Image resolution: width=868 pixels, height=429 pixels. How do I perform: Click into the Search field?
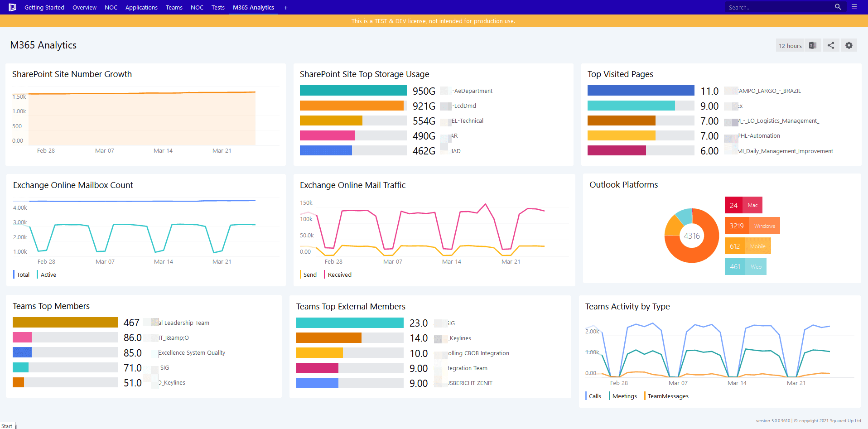click(779, 8)
